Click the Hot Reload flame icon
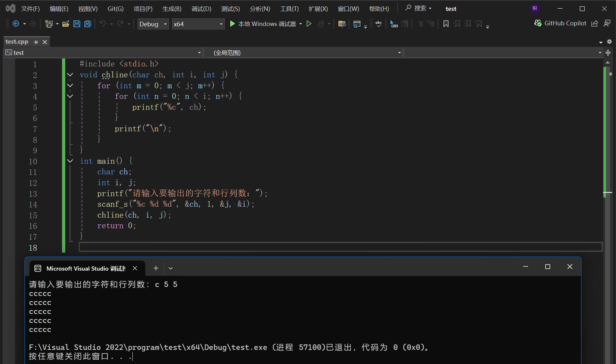616x364 pixels. click(x=321, y=24)
